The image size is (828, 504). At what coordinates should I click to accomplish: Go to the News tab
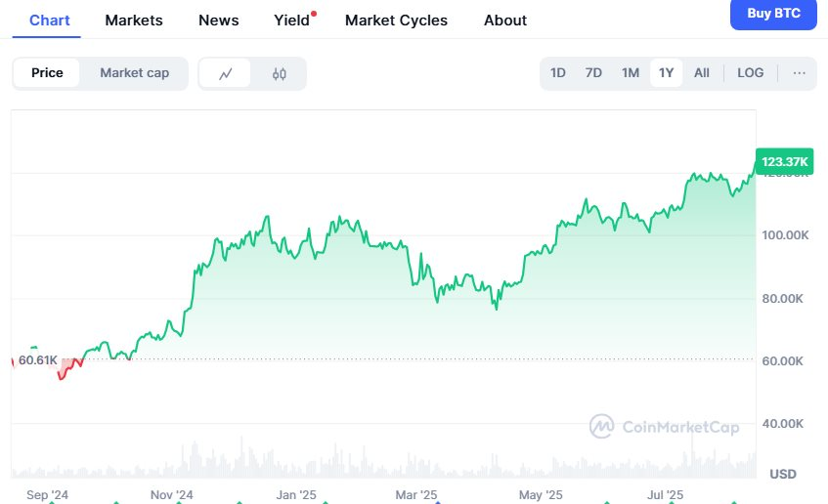[218, 21]
